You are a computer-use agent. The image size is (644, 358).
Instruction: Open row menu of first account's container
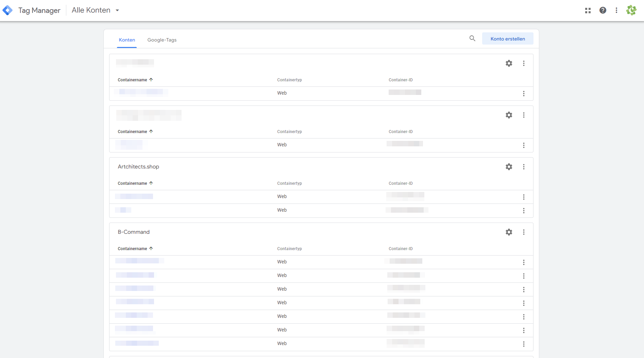tap(524, 94)
